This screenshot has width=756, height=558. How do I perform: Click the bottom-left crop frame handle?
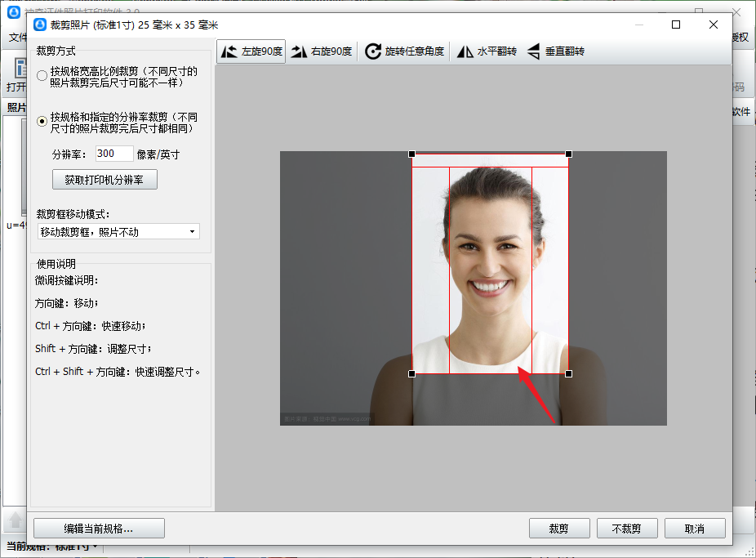click(411, 373)
